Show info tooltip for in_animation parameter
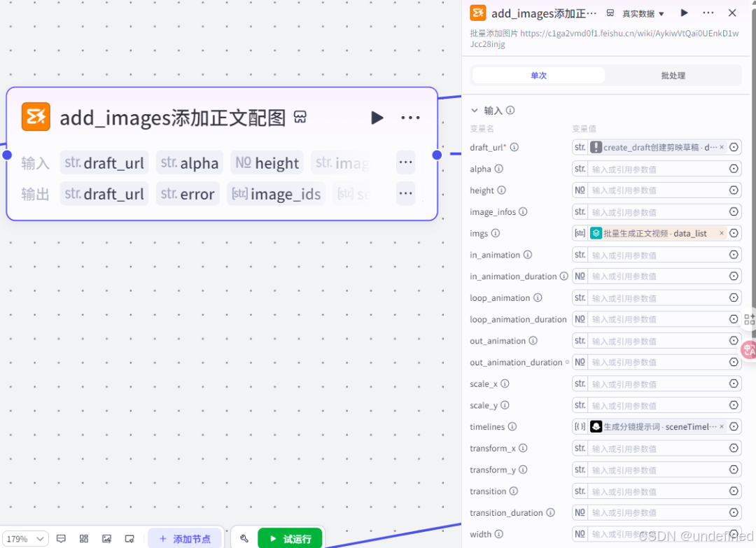This screenshot has width=756, height=548. tap(528, 255)
